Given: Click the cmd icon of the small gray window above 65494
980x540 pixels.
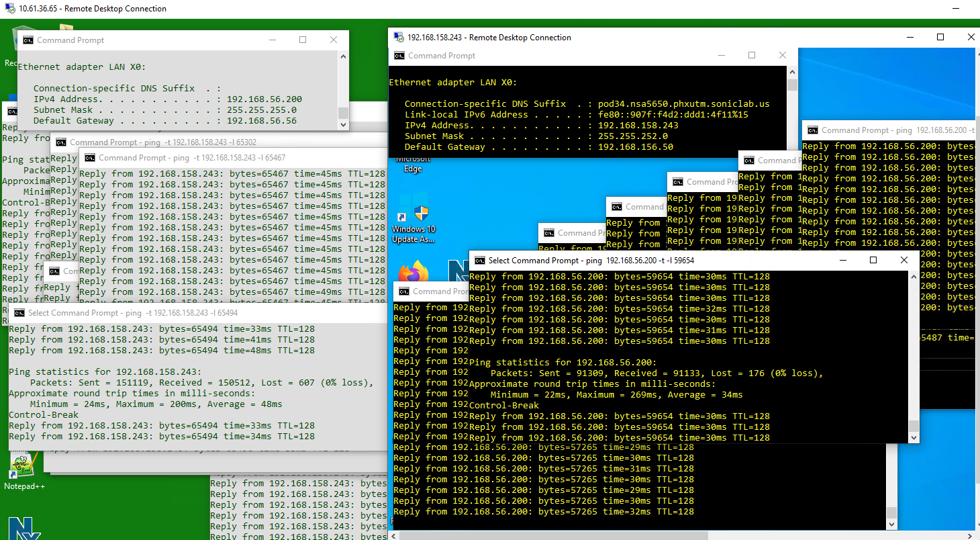Looking at the screenshot, I should pos(54,271).
